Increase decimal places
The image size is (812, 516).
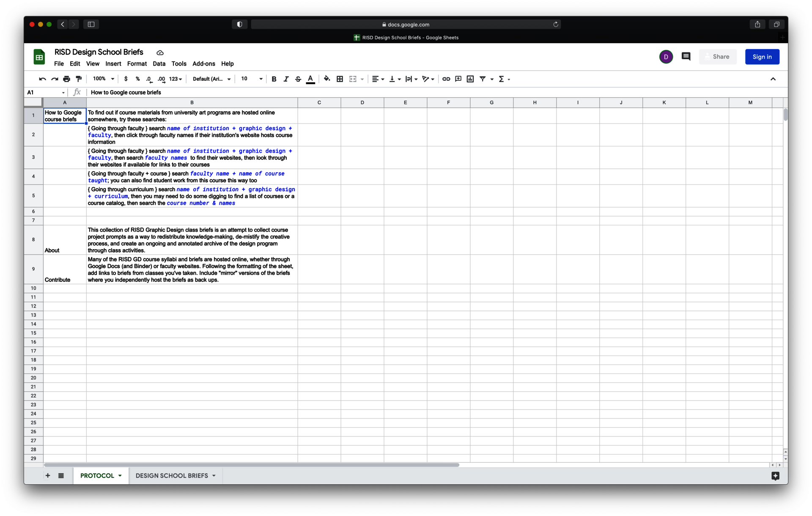tap(161, 79)
